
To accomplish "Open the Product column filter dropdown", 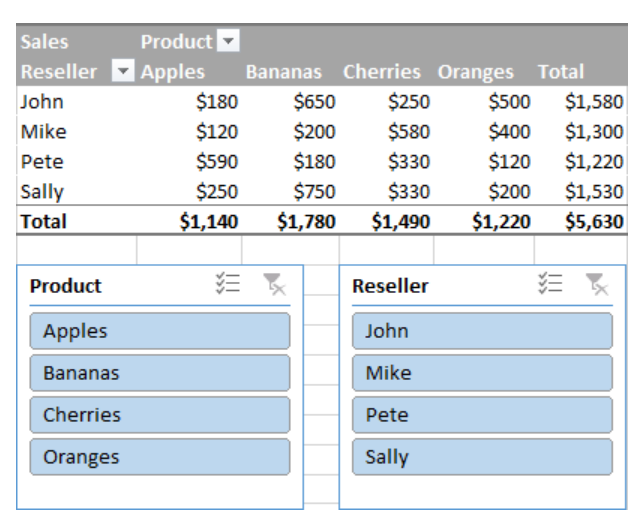I will pyautogui.click(x=229, y=42).
